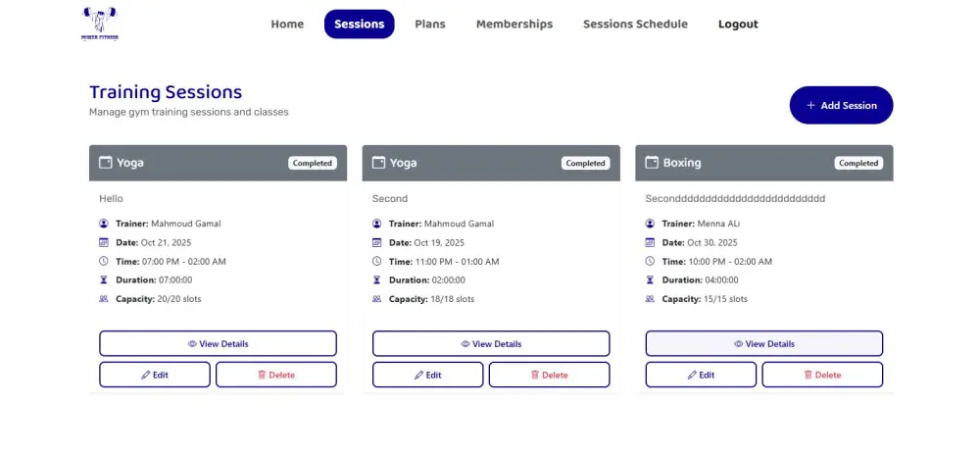Click 'Manage gym training sessions and classes' subtitle
980x456 pixels.
(189, 113)
